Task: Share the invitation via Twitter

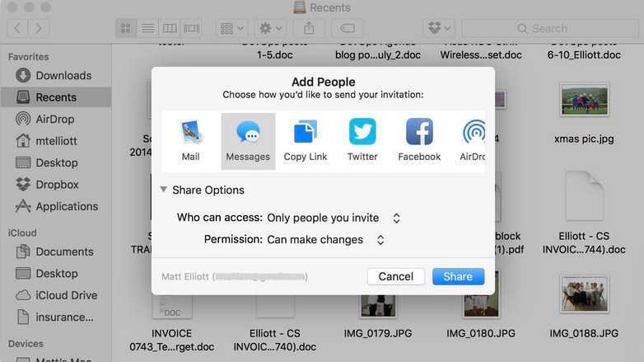Action: [x=362, y=141]
